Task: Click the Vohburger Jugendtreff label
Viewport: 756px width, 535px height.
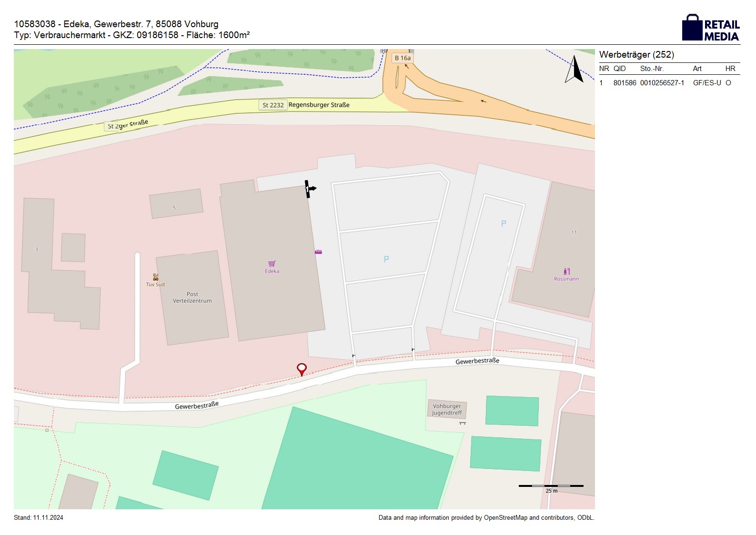Action: (x=447, y=410)
